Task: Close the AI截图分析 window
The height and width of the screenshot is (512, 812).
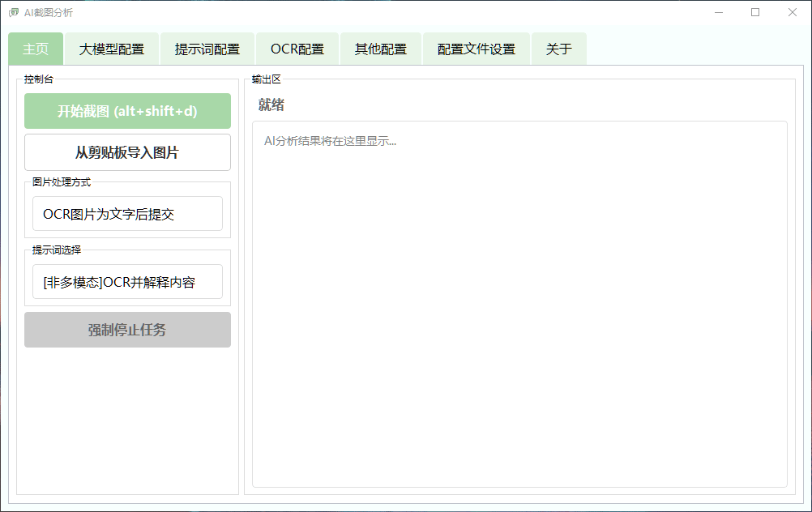Action: [793, 12]
